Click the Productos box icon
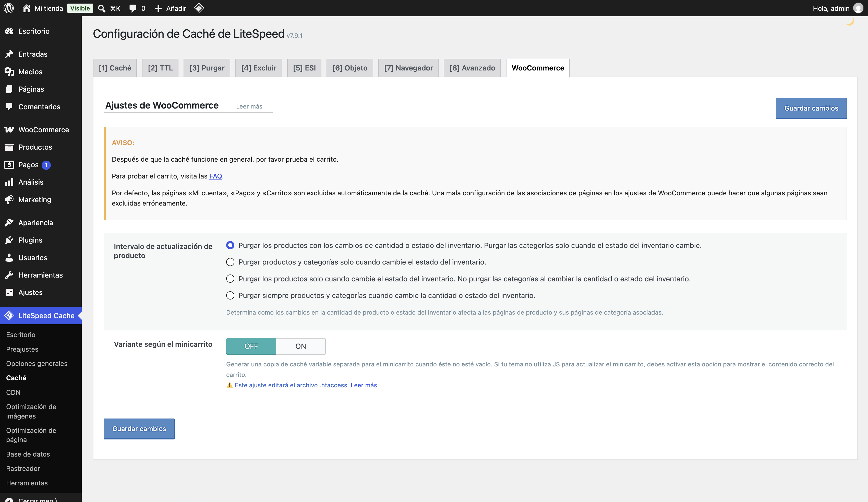 [x=9, y=147]
